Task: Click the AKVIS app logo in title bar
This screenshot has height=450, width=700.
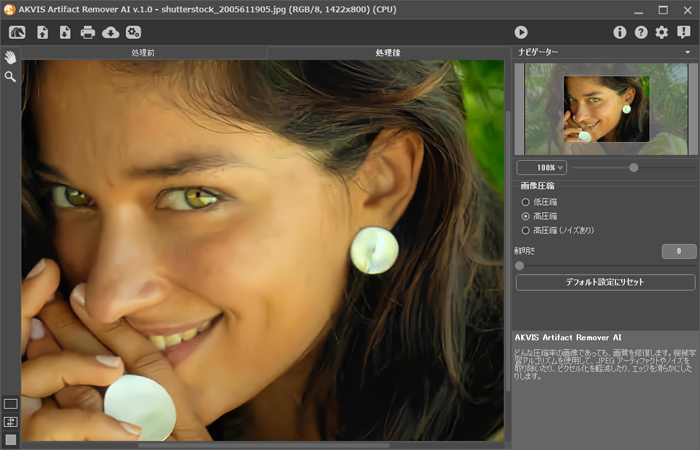Action: pyautogui.click(x=9, y=9)
